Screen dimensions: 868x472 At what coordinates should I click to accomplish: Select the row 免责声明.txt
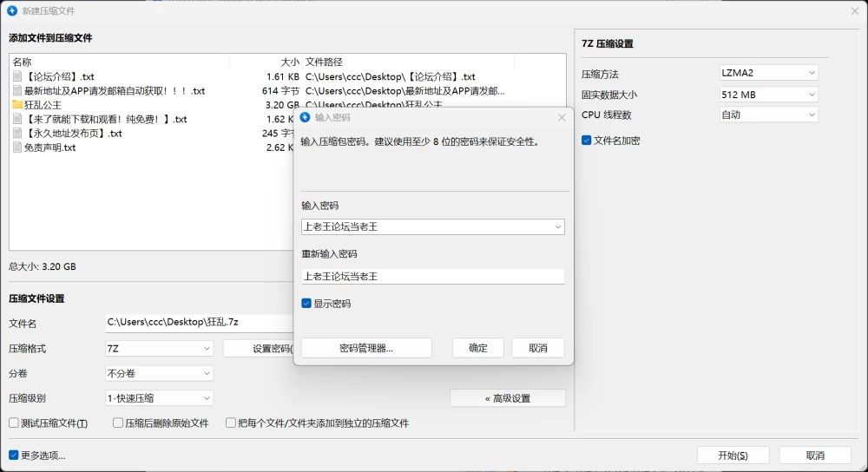coord(152,147)
